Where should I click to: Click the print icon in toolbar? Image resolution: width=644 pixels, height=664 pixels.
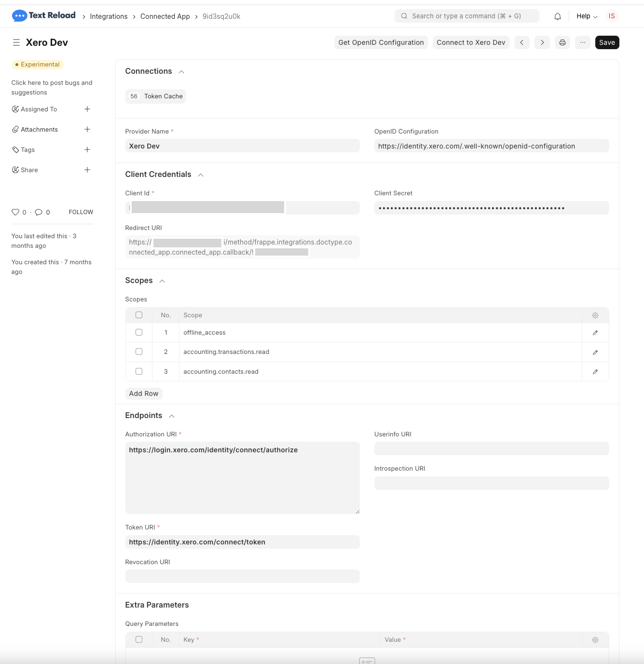point(562,42)
